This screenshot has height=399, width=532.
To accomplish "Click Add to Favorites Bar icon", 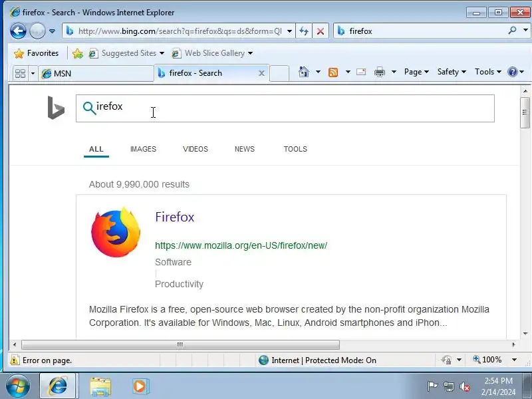I will pyautogui.click(x=78, y=53).
